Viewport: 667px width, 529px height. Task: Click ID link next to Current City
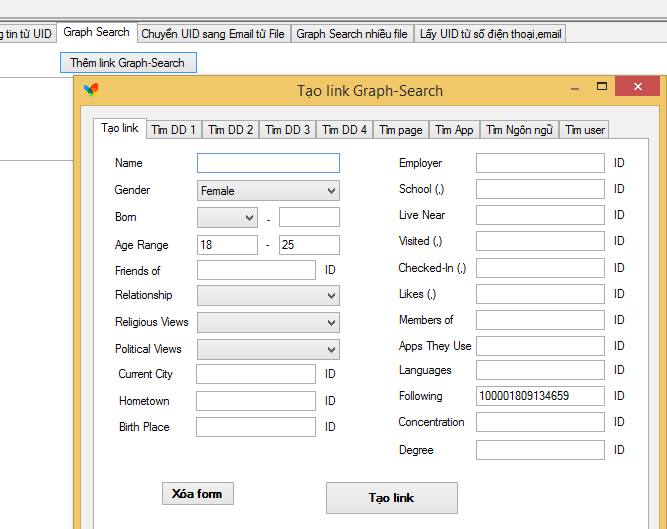(x=330, y=374)
